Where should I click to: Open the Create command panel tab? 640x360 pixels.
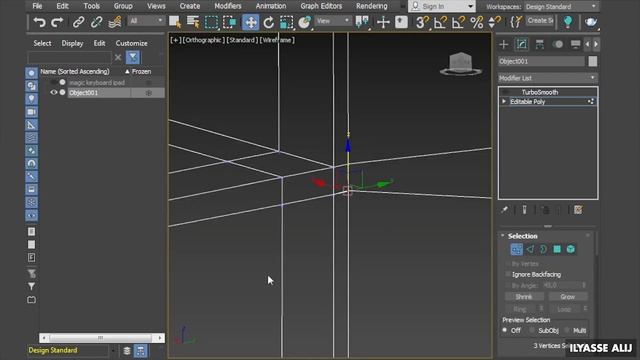click(x=504, y=44)
